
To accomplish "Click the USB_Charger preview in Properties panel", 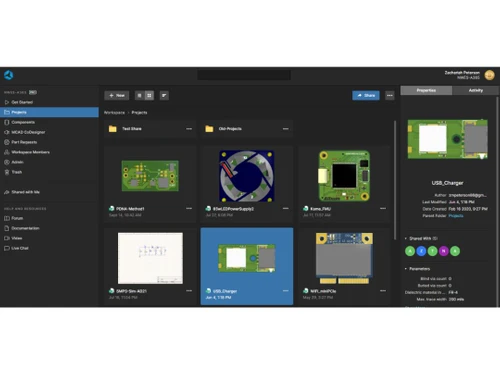I will [x=448, y=139].
